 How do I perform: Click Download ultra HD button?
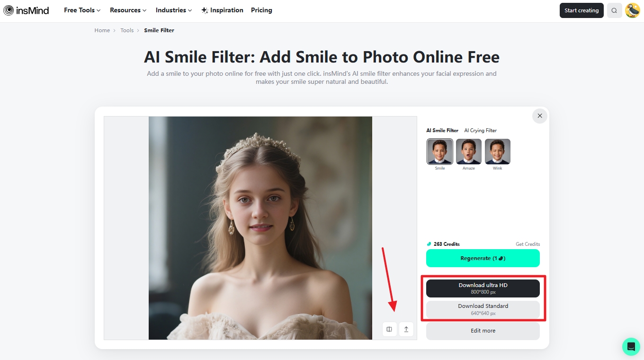click(483, 288)
